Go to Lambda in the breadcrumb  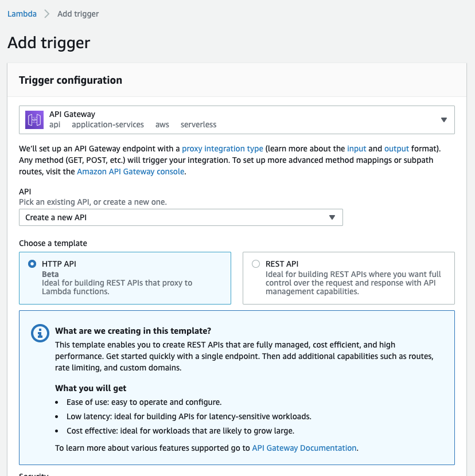click(x=22, y=14)
